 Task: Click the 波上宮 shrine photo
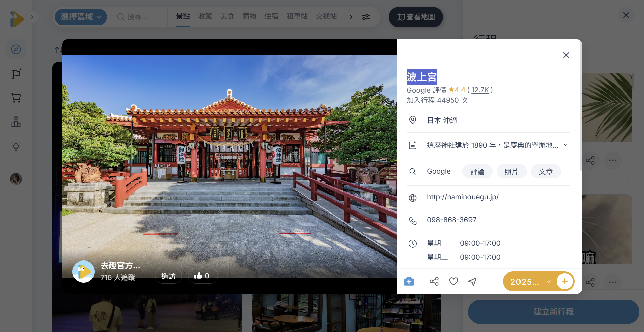click(x=230, y=167)
